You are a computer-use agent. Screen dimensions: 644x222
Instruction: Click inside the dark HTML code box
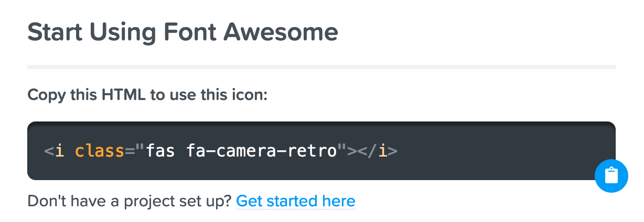[321, 151]
